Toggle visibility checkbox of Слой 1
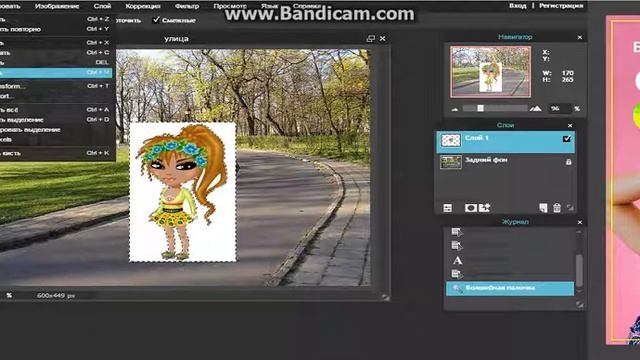 click(x=567, y=139)
